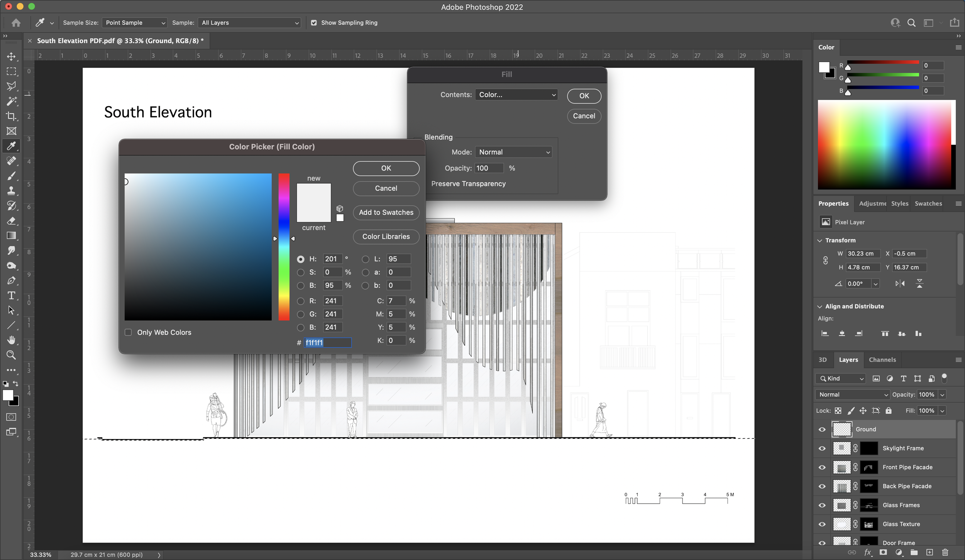Click the Add to Swatches button
The width and height of the screenshot is (965, 560).
[x=386, y=213]
